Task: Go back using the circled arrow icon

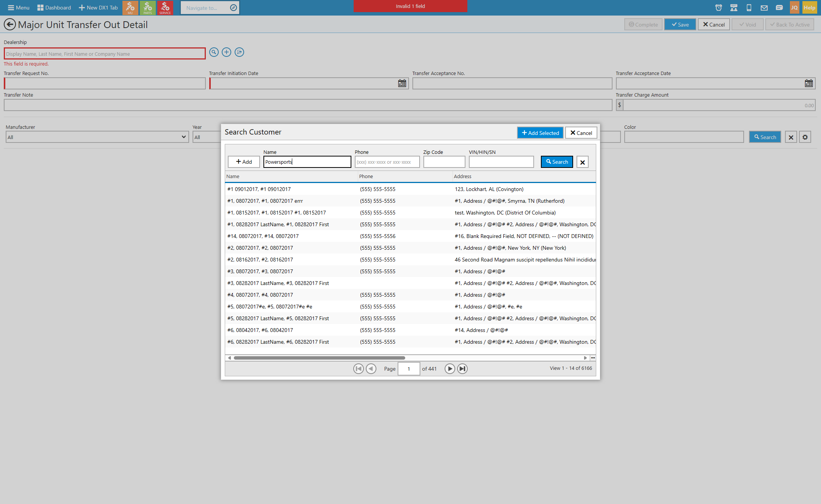Action: pyautogui.click(x=9, y=25)
